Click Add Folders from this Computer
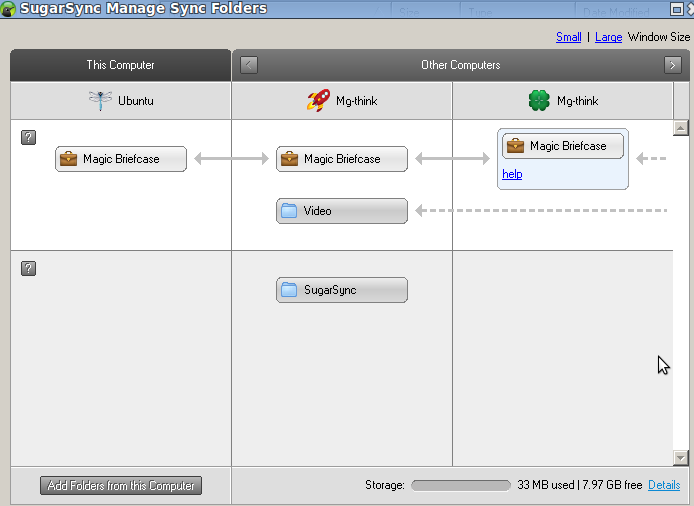 click(x=121, y=486)
